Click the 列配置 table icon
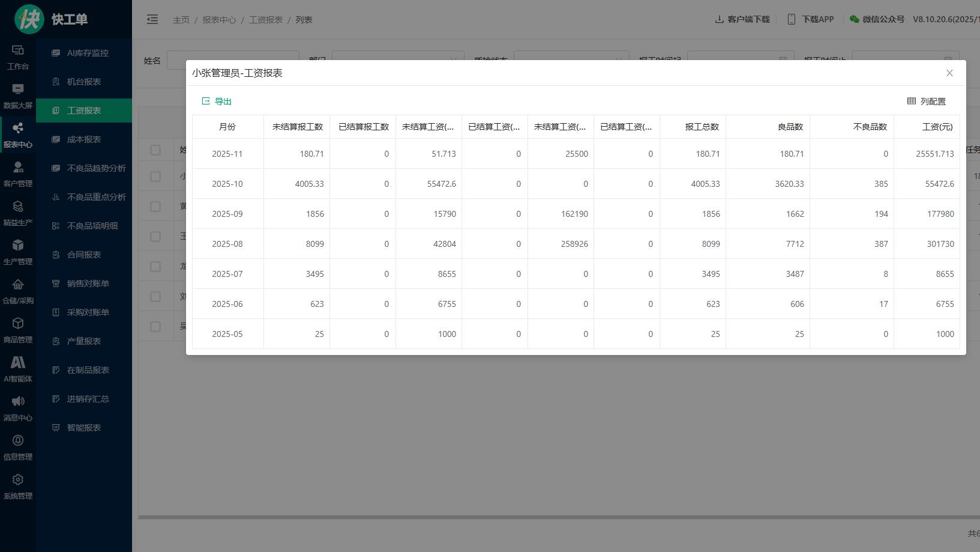 click(912, 102)
